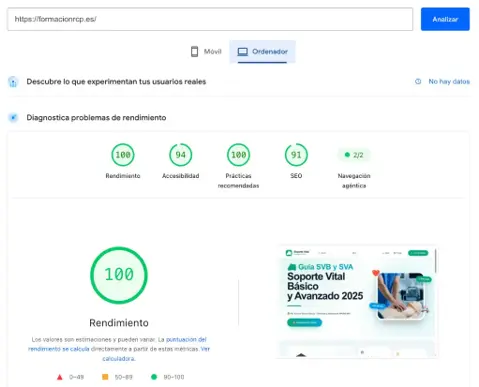Click the page screenshot thumbnail

pos(357,302)
